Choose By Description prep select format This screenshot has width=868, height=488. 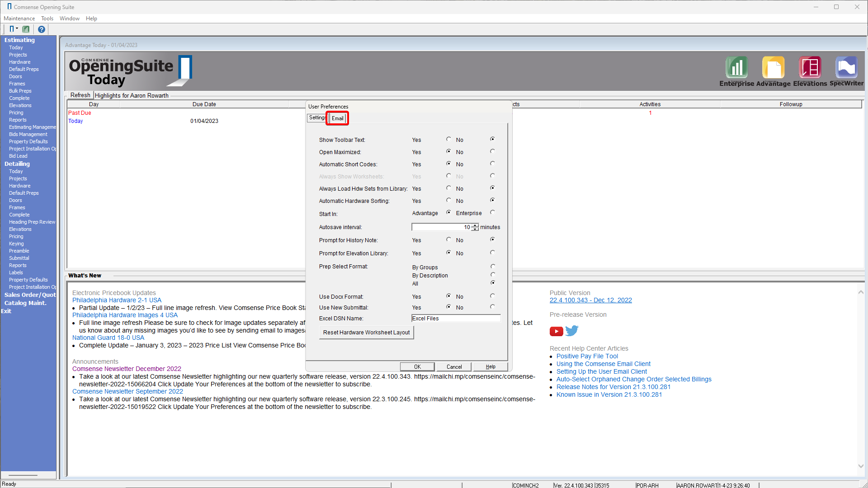(493, 275)
